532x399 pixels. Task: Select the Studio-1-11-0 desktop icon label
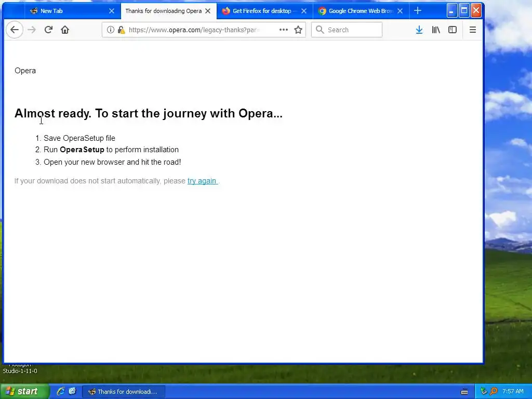[20, 371]
